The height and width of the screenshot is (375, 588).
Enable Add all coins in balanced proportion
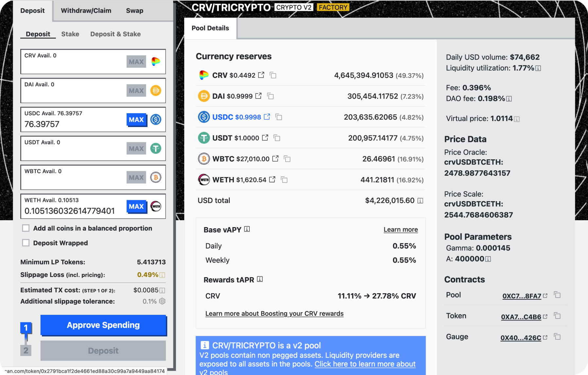26,228
